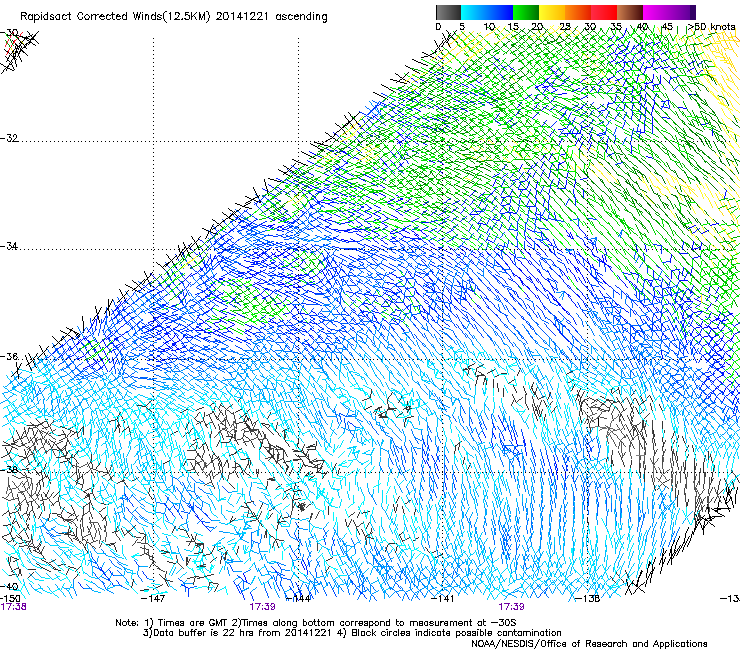Click the gray 0-5 knots legend swatch
Image resolution: width=740 pixels, height=650 pixels.
pyautogui.click(x=449, y=12)
